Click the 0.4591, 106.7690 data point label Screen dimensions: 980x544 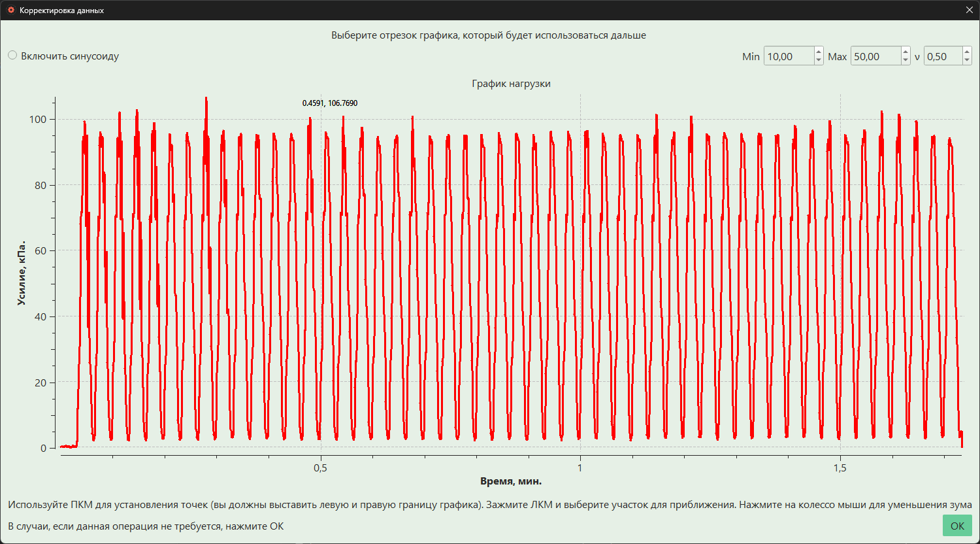click(x=330, y=103)
